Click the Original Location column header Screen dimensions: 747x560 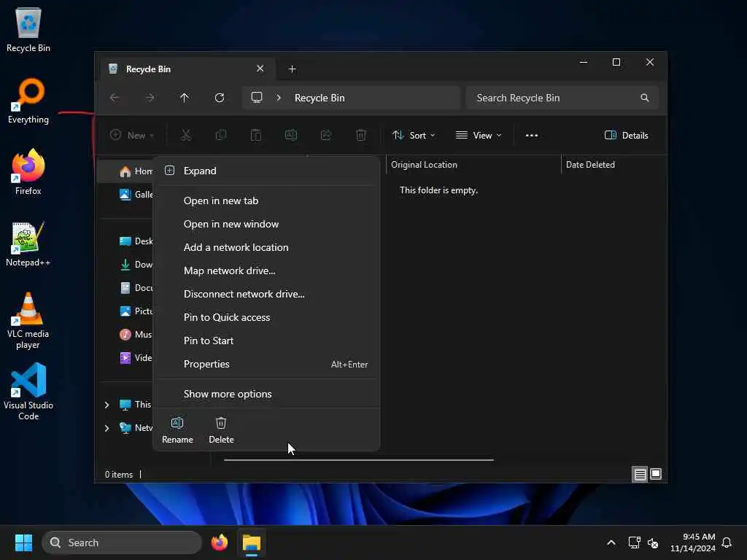(x=473, y=164)
